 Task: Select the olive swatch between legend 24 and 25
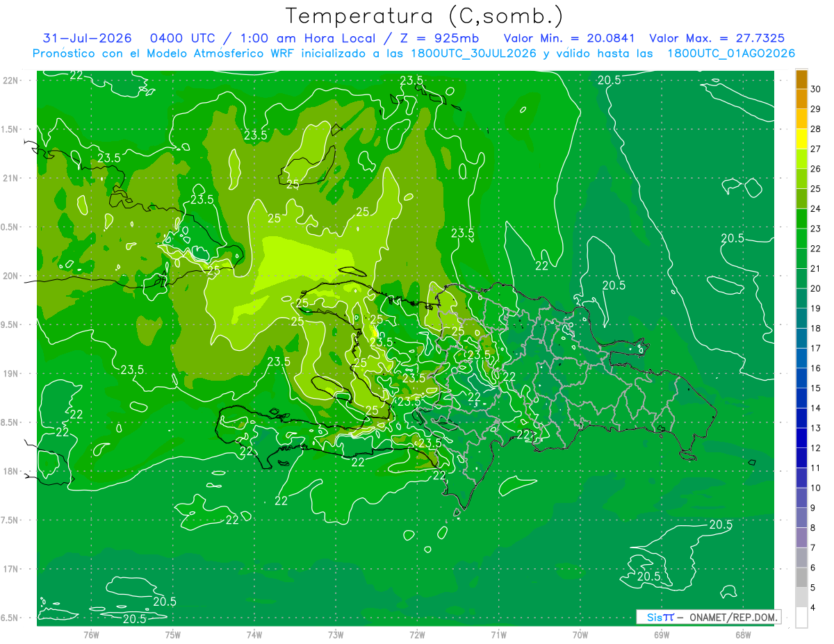[801, 199]
